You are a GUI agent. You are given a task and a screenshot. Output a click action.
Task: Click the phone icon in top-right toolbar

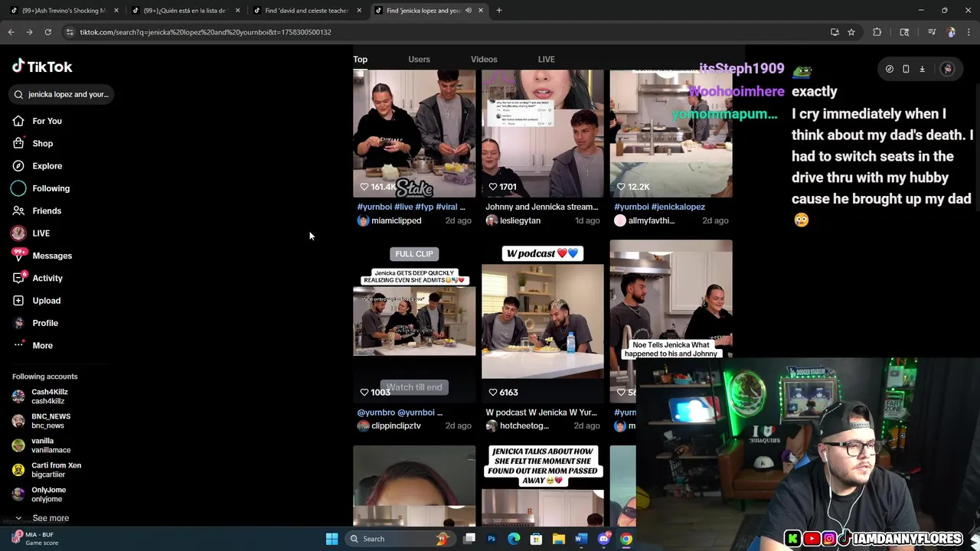point(906,69)
